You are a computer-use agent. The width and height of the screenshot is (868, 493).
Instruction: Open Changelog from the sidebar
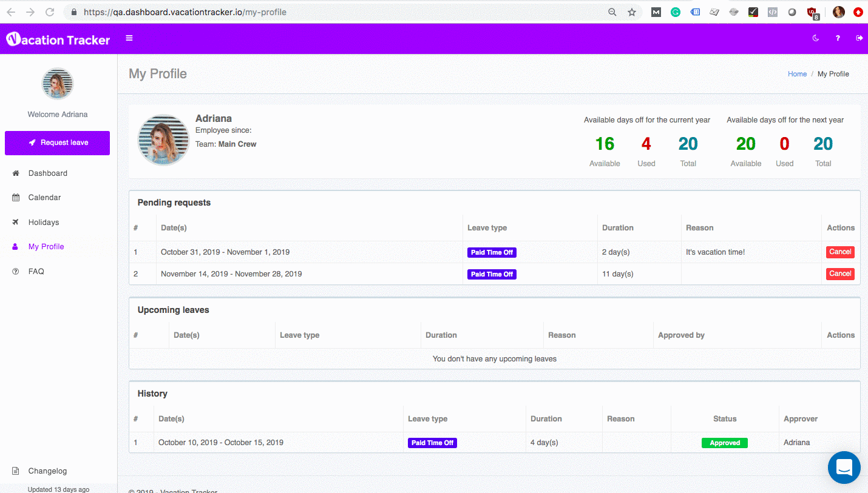47,471
